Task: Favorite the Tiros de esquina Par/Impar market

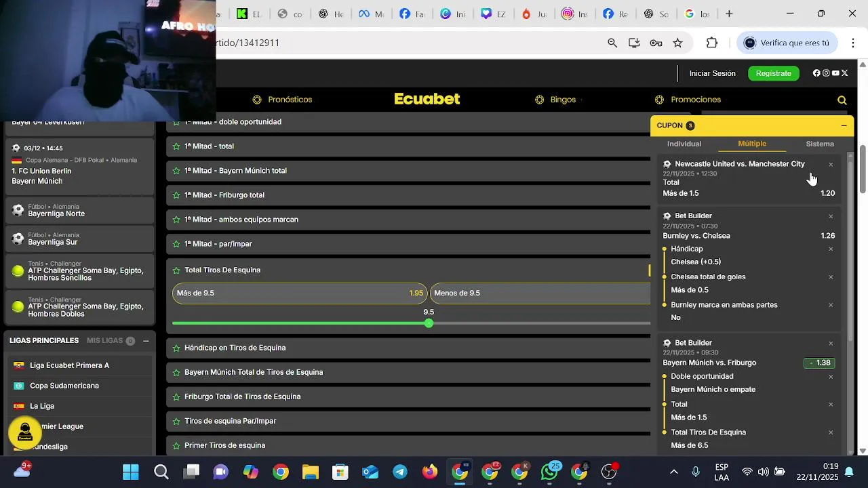Action: click(x=176, y=421)
